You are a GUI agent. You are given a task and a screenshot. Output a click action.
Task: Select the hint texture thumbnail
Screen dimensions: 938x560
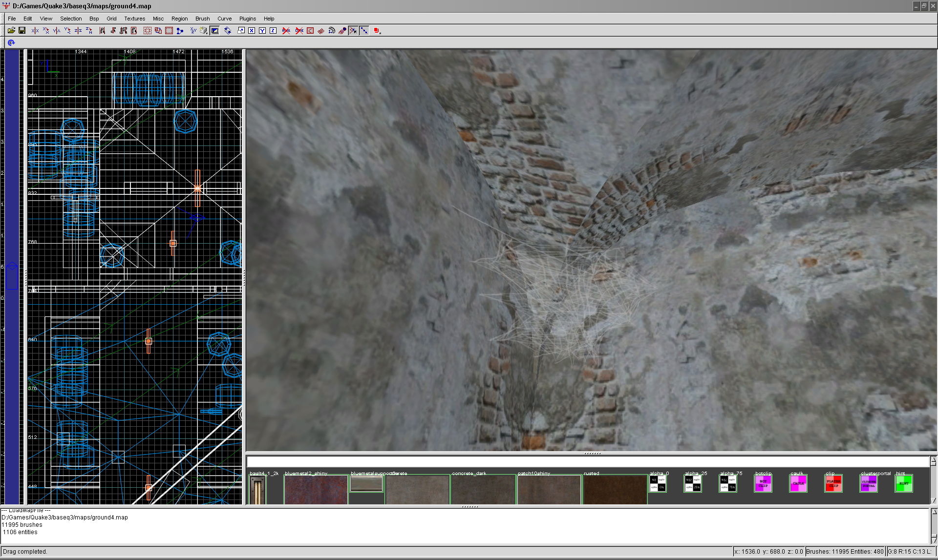point(903,483)
